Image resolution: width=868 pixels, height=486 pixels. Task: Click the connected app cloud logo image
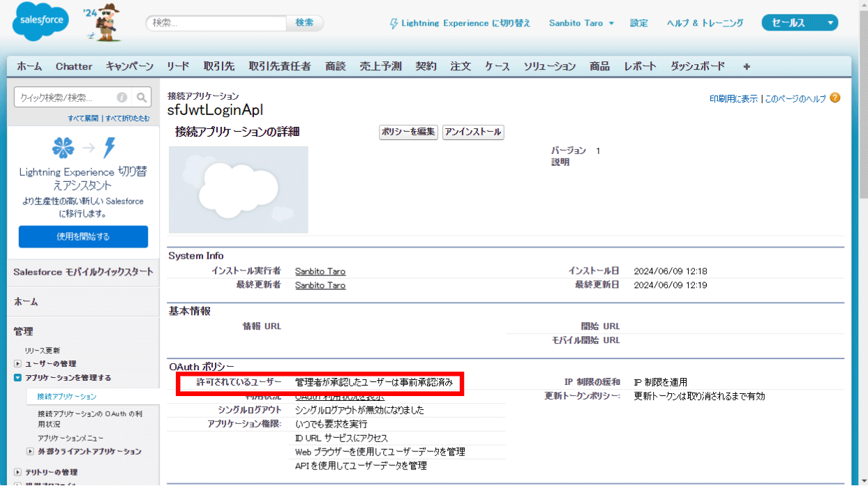pos(239,190)
